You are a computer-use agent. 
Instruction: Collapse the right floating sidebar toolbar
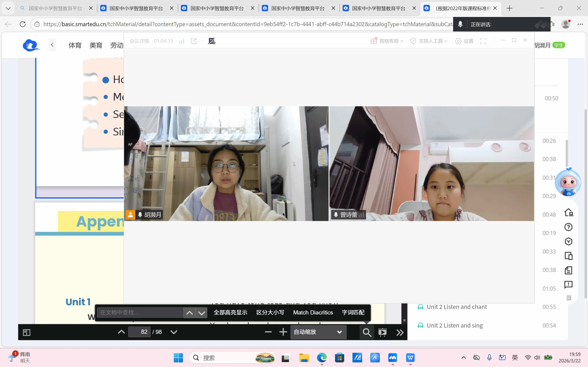(569, 298)
